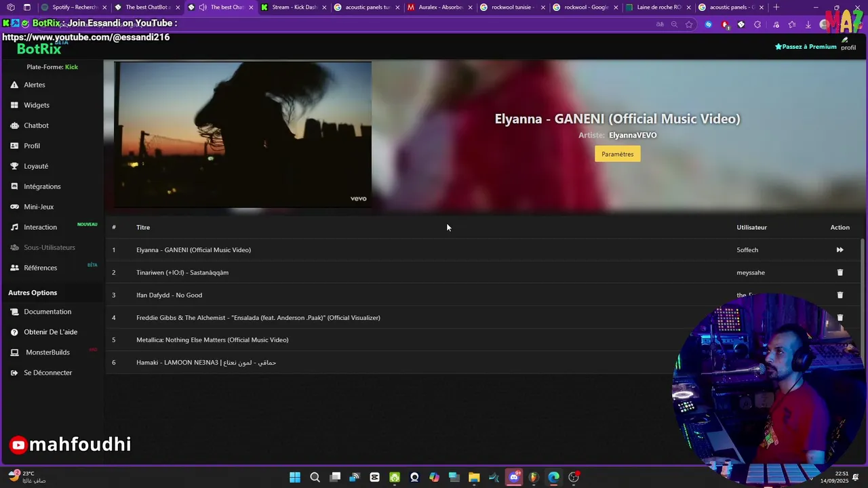Click the Utilisateur column header

751,227
